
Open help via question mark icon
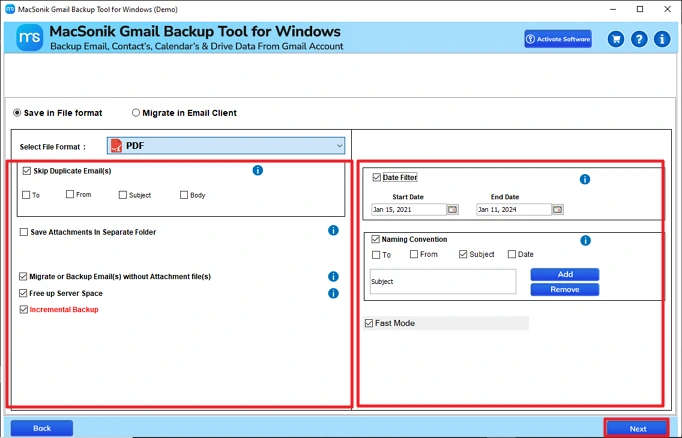point(639,40)
